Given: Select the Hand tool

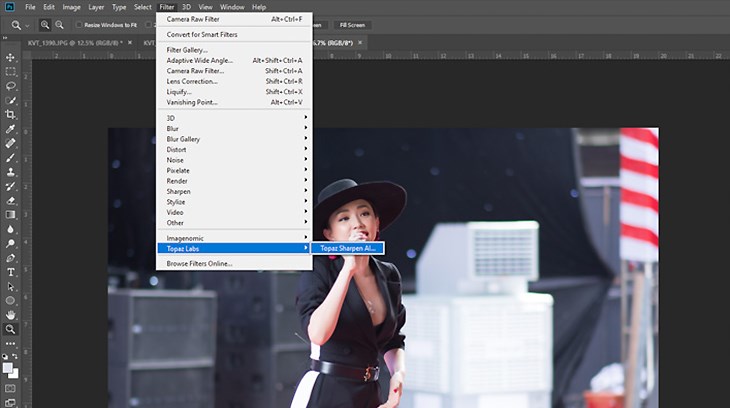Looking at the screenshot, I should pyautogui.click(x=10, y=315).
